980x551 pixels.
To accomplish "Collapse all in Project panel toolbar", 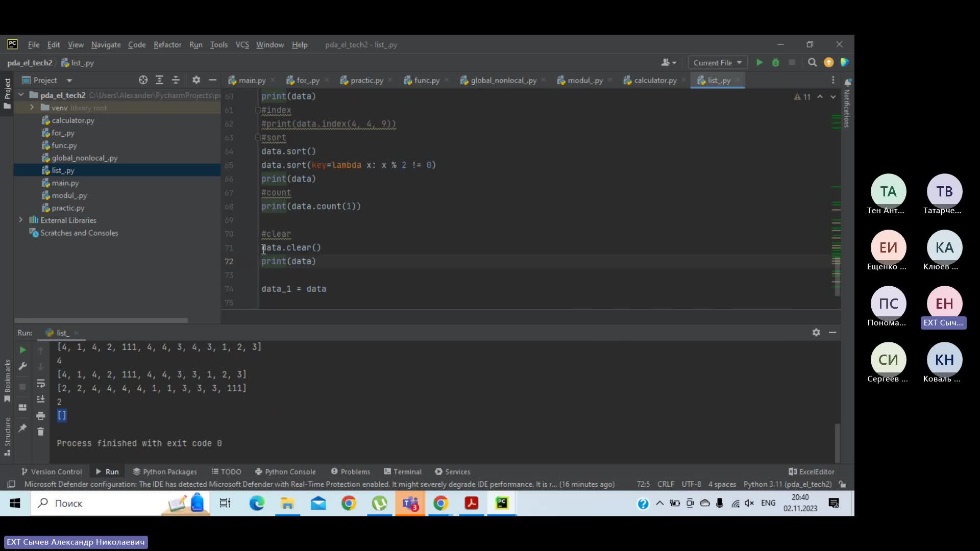I will tap(176, 80).
